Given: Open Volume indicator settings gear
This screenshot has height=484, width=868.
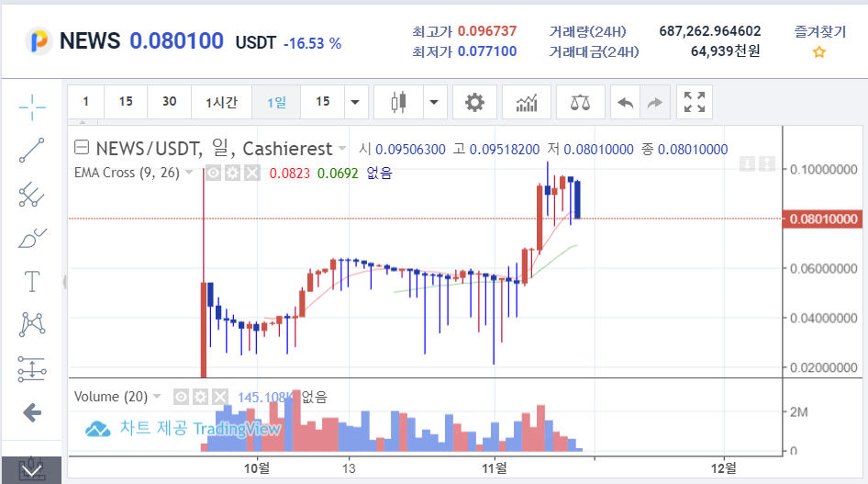Looking at the screenshot, I should pos(200,397).
